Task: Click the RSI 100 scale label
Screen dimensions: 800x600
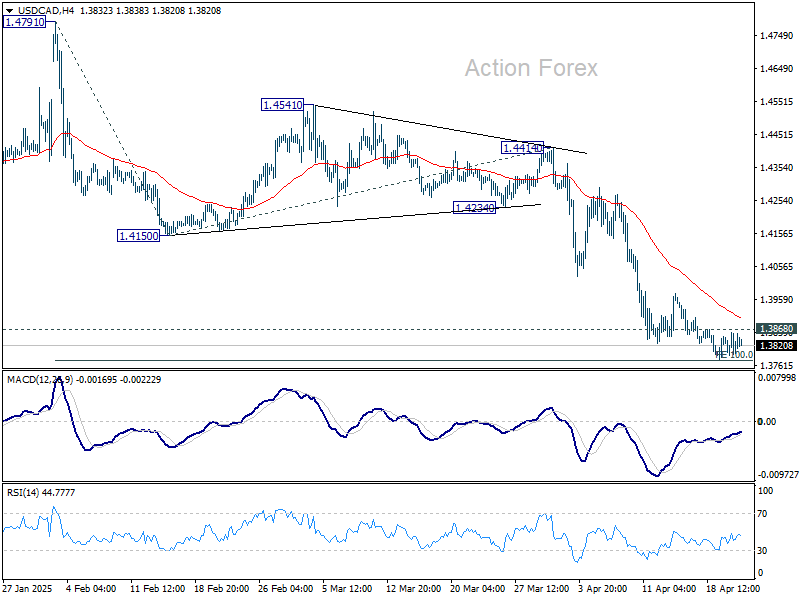Action: coord(766,491)
